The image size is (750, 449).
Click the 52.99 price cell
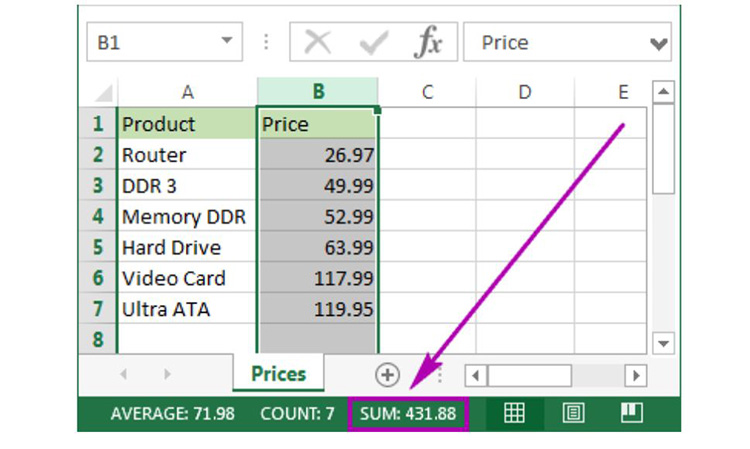(x=318, y=216)
